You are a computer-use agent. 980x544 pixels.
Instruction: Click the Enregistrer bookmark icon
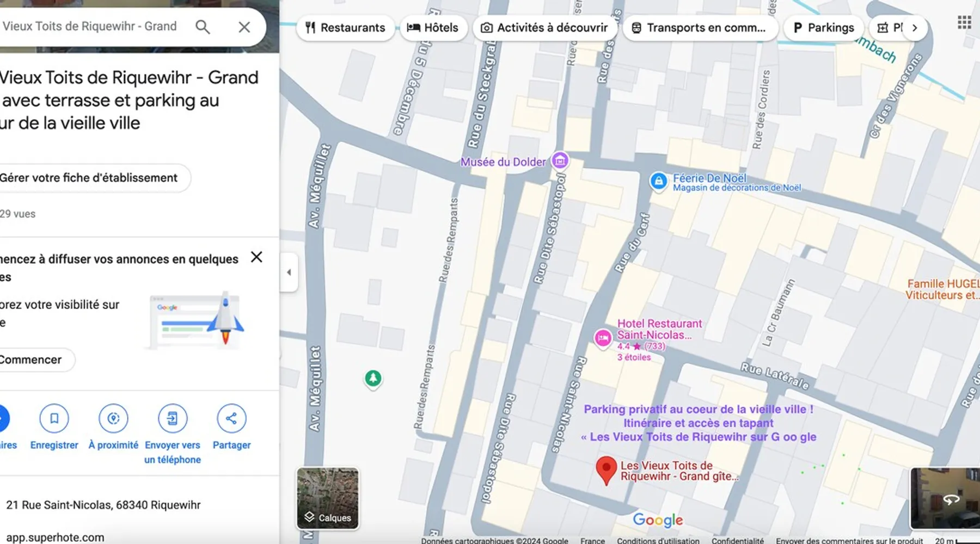click(54, 418)
